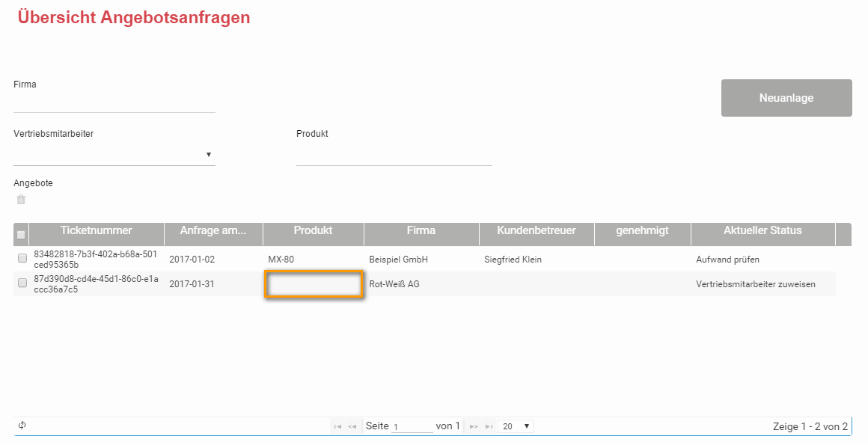Image resolution: width=868 pixels, height=445 pixels.
Task: Click the Neuanlage button
Action: click(x=786, y=98)
